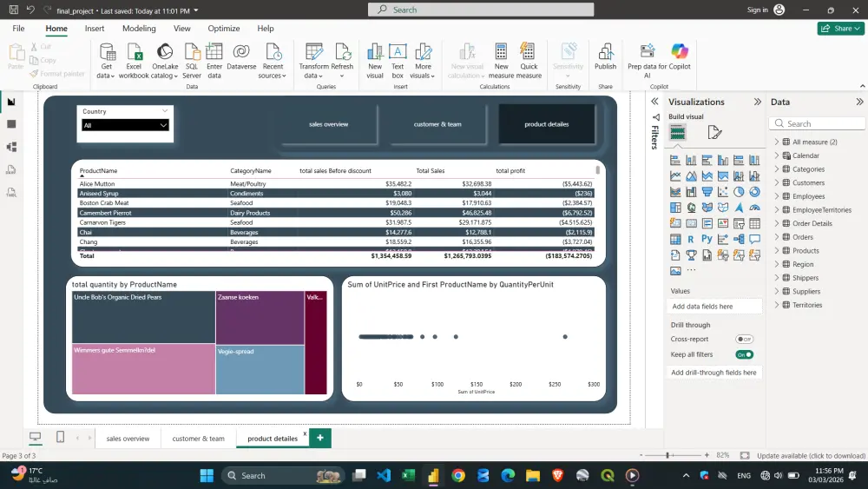Click the Share button
The height and width of the screenshot is (489, 868).
(840, 29)
